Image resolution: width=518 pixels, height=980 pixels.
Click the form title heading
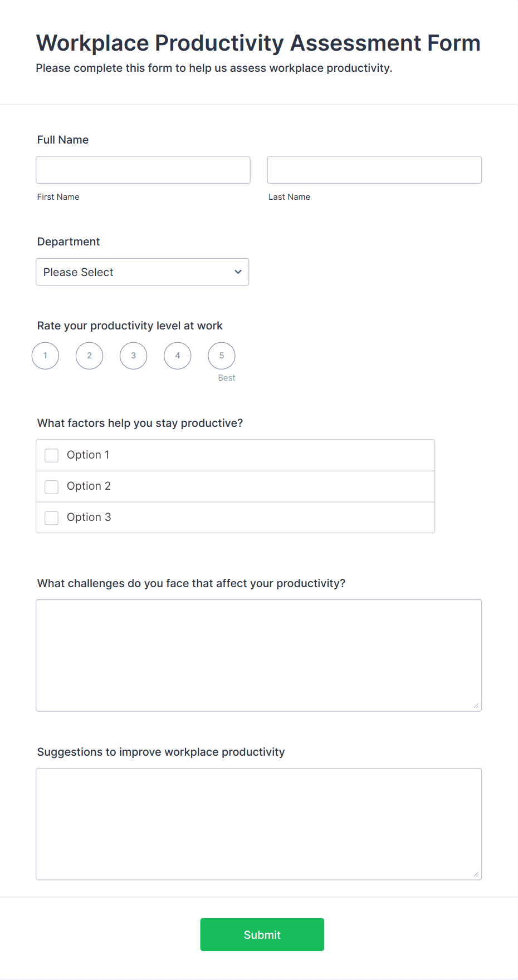(258, 43)
